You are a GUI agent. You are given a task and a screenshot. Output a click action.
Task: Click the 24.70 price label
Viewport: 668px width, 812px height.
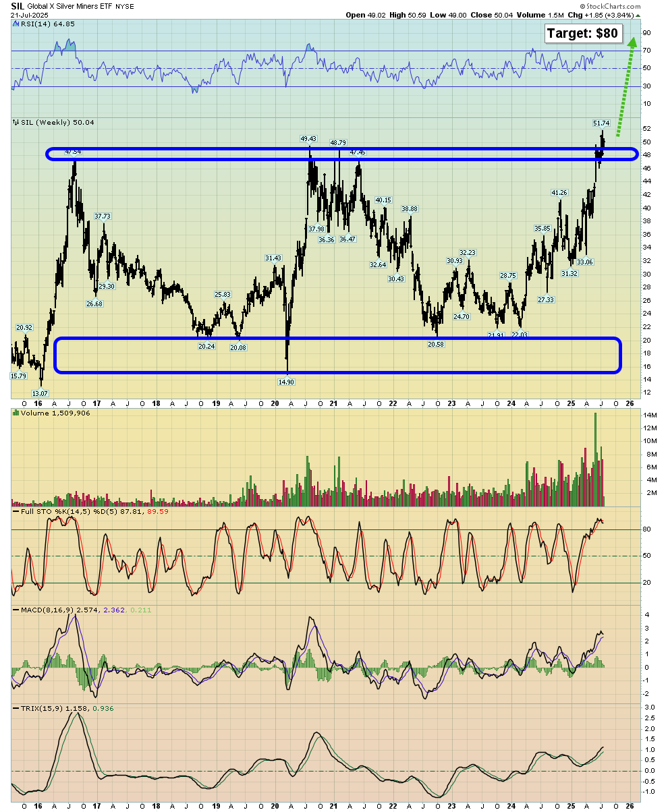pos(462,316)
